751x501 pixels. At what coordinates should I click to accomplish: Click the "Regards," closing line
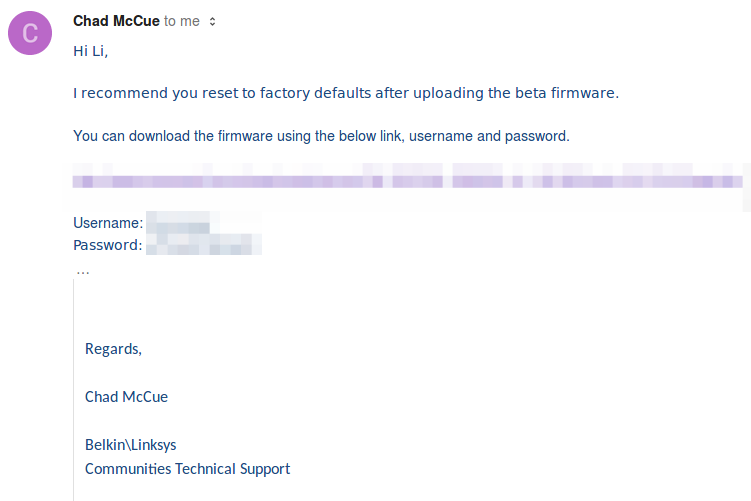click(x=113, y=349)
